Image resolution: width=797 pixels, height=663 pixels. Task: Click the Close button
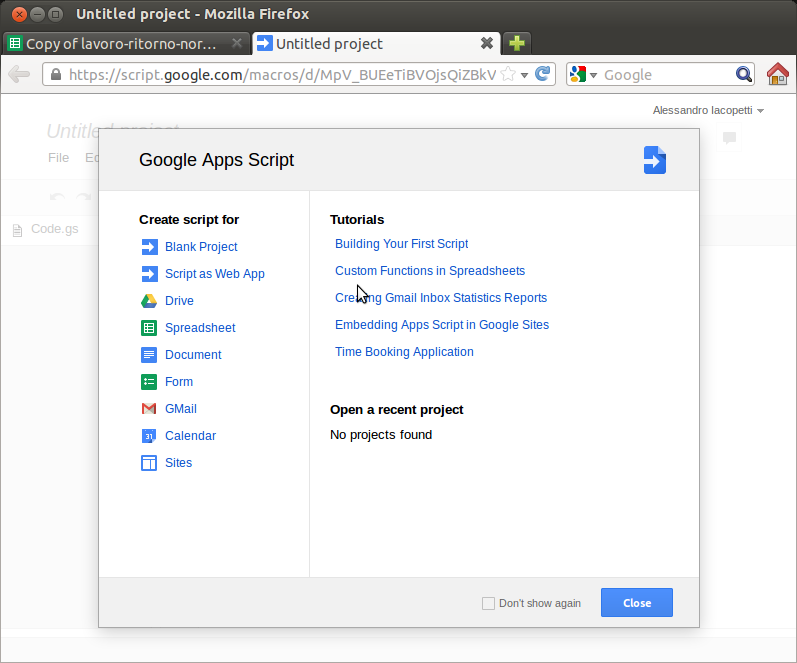(x=637, y=602)
